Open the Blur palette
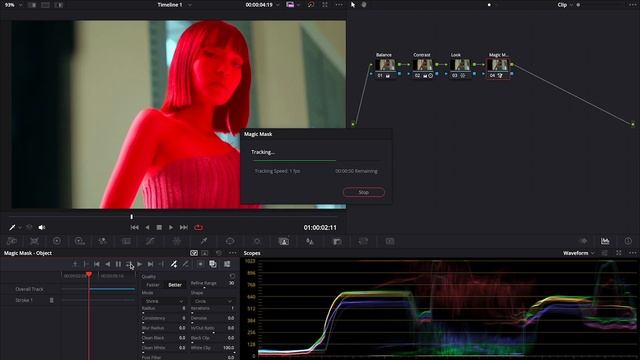The width and height of the screenshot is (640, 360). click(310, 241)
